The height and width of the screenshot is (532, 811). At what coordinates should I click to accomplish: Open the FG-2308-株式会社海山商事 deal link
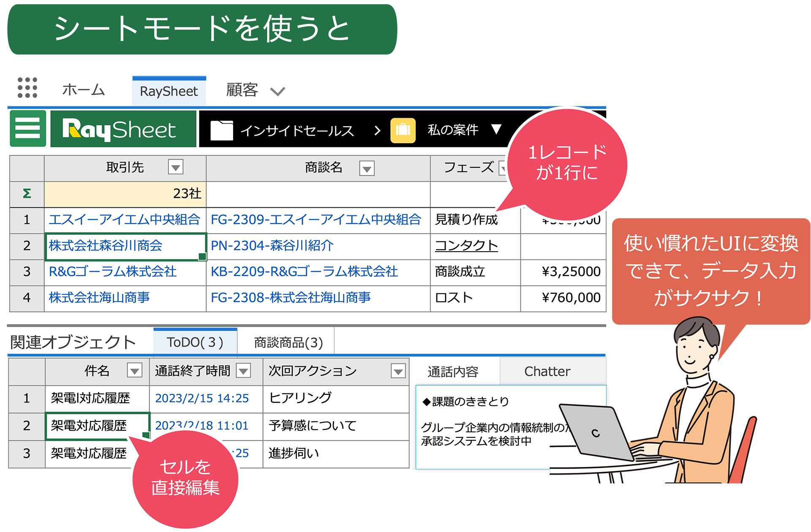[291, 298]
